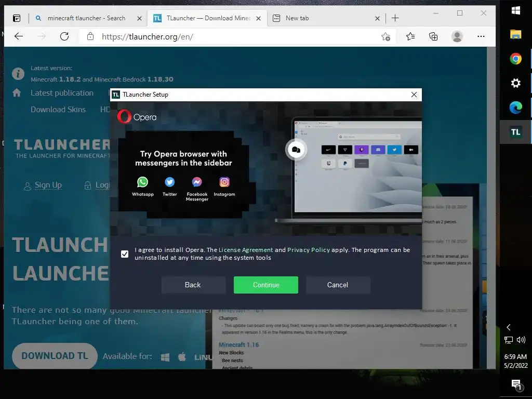Click the Facebook Messenger icon in ad

197,182
